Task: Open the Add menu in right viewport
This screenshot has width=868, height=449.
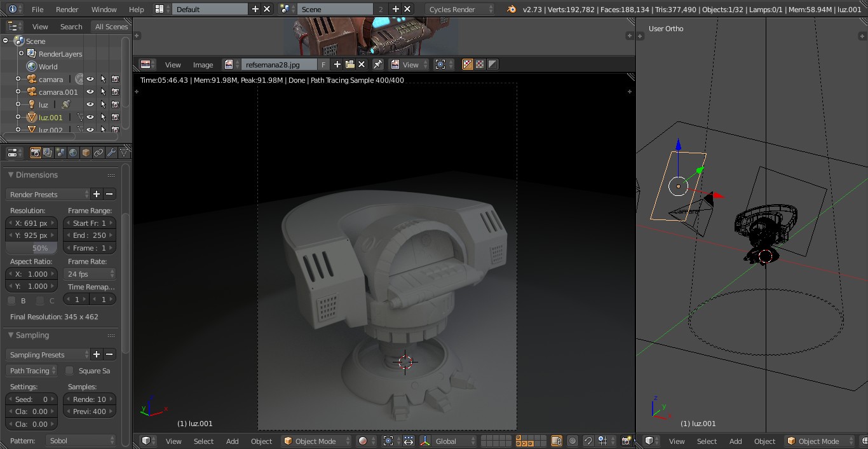Action: (736, 441)
